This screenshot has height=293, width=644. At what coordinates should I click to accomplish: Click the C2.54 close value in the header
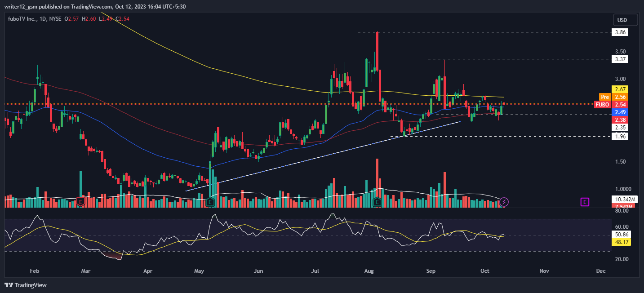click(x=123, y=19)
